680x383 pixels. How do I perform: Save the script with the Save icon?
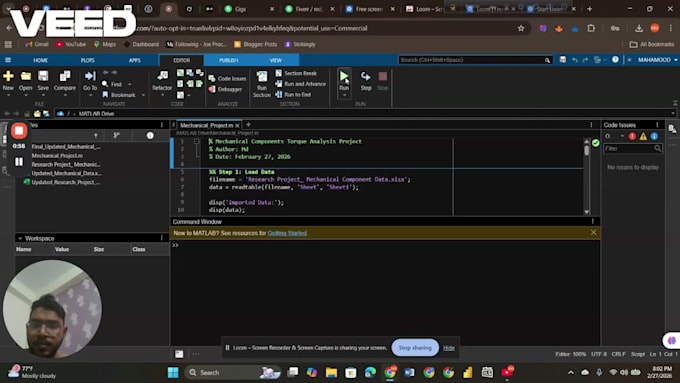(43, 76)
